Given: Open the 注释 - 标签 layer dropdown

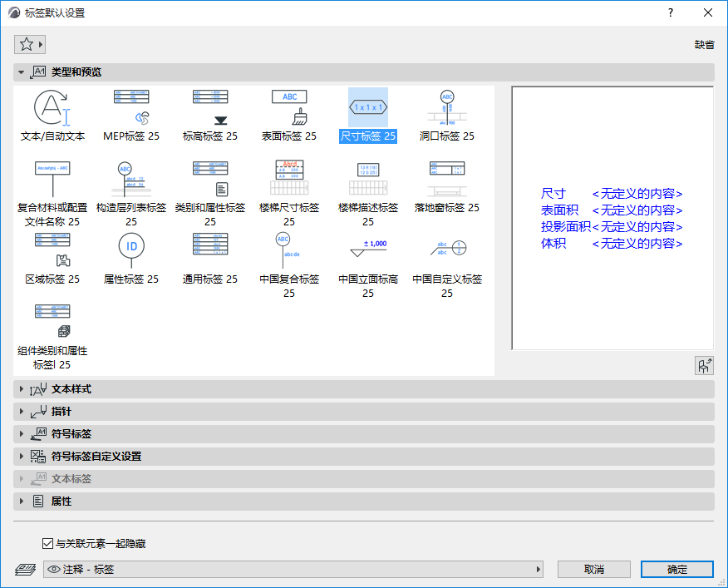Looking at the screenshot, I should click(293, 570).
